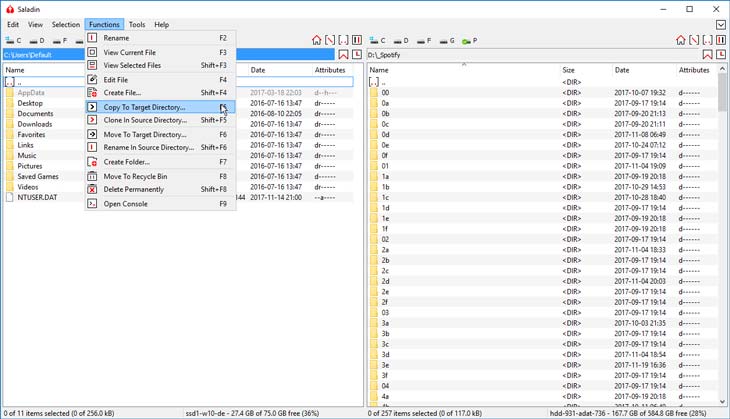Viewport: 730px width, 419px height.
Task: Choose Copy To Target Directory menu entry
Action: (144, 107)
